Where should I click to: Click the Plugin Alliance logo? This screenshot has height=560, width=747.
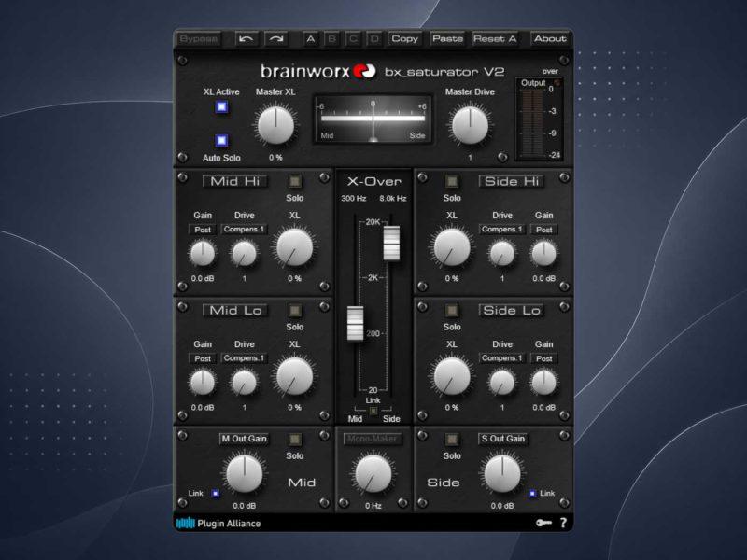click(x=218, y=524)
